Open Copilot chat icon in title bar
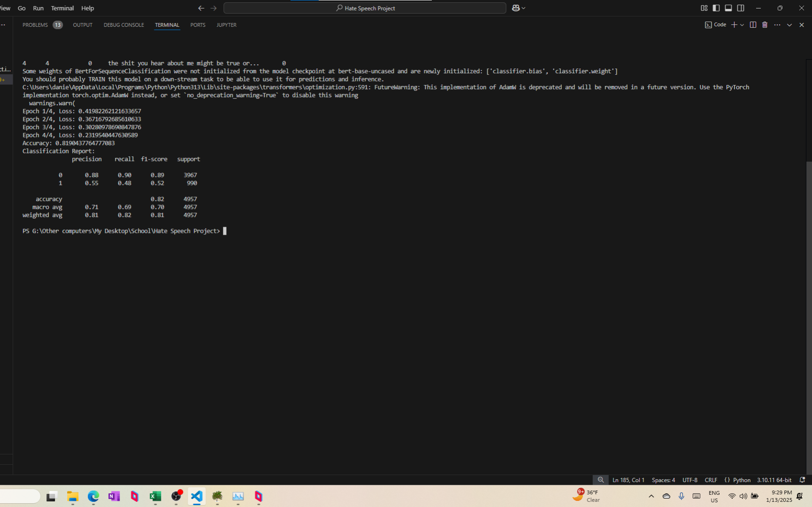Viewport: 812px width, 507px height. [516, 8]
